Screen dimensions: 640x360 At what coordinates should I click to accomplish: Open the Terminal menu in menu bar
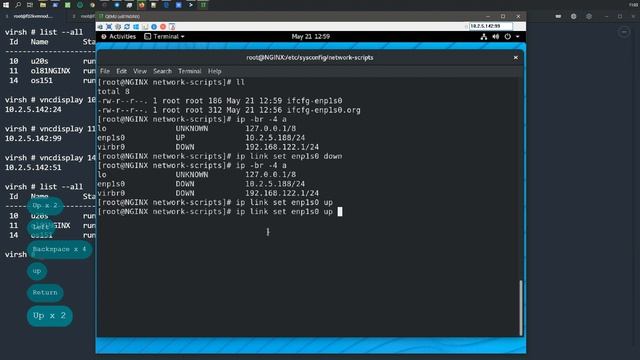pos(189,71)
